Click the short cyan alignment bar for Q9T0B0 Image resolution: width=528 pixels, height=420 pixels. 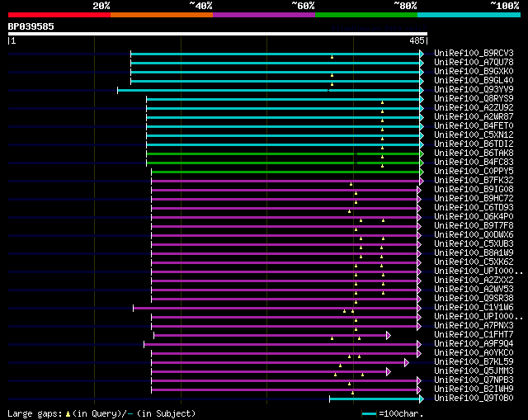click(x=376, y=399)
